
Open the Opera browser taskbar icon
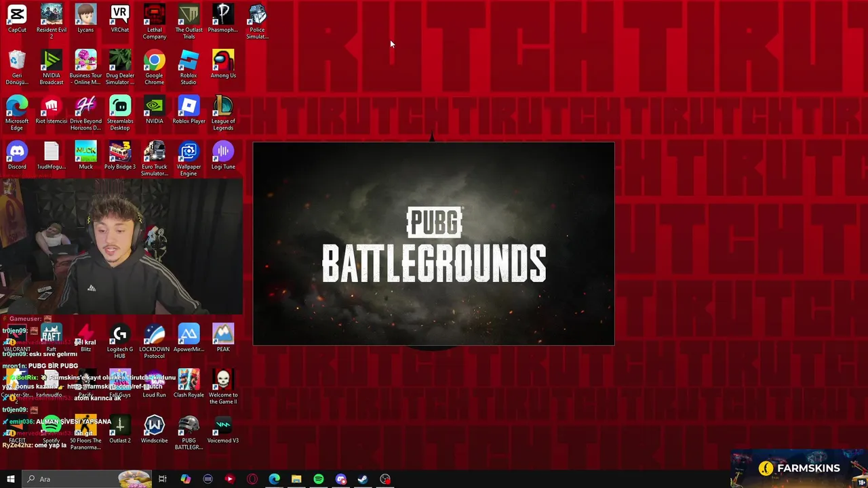tap(252, 479)
